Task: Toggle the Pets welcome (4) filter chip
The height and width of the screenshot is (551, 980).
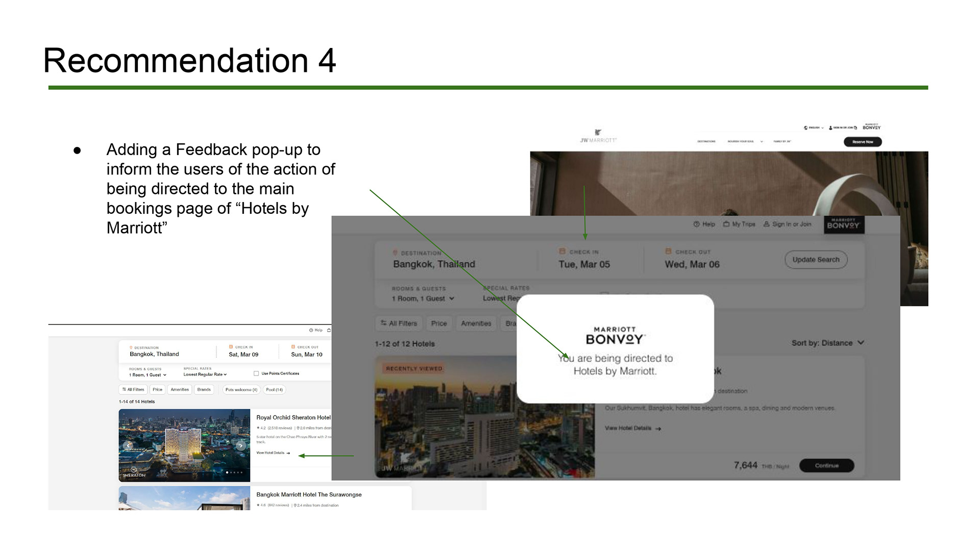Action: tap(241, 390)
